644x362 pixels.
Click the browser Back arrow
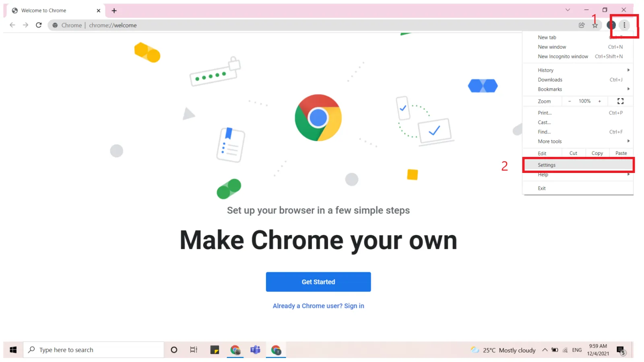click(x=12, y=25)
